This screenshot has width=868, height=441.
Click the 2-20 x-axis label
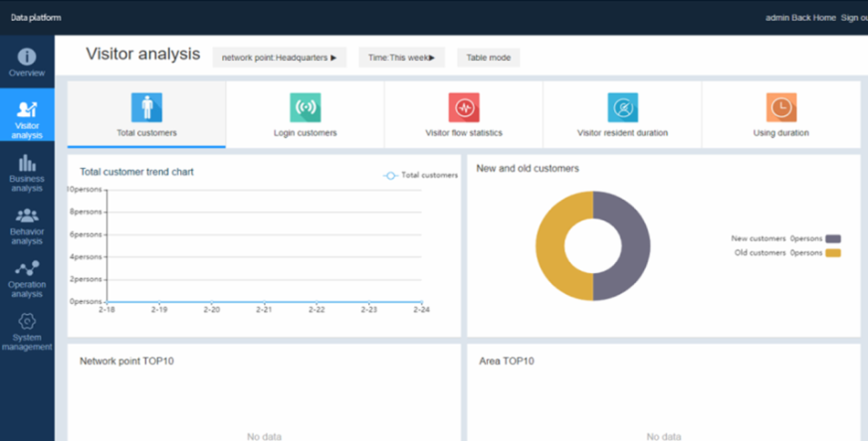pyautogui.click(x=211, y=310)
